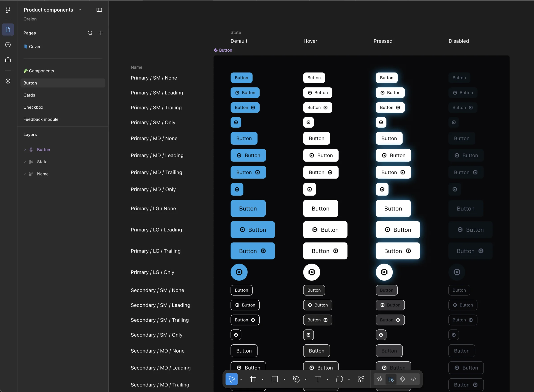Open the assets briefcase icon in left rail
The height and width of the screenshot is (392, 534).
coord(8,60)
